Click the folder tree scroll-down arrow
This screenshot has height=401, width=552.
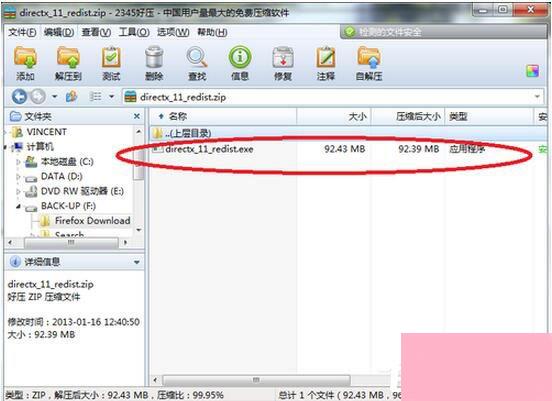pos(139,230)
